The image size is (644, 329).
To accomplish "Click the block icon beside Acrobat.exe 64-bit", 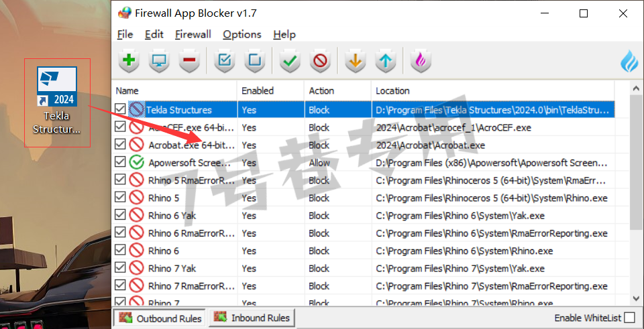I will coord(136,145).
